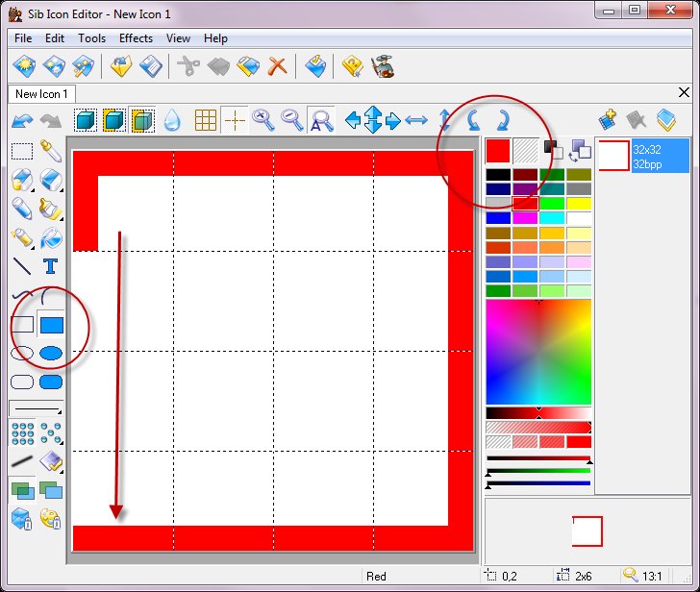700x592 pixels.
Task: Choose the rectangular selection tool
Action: 22,151
